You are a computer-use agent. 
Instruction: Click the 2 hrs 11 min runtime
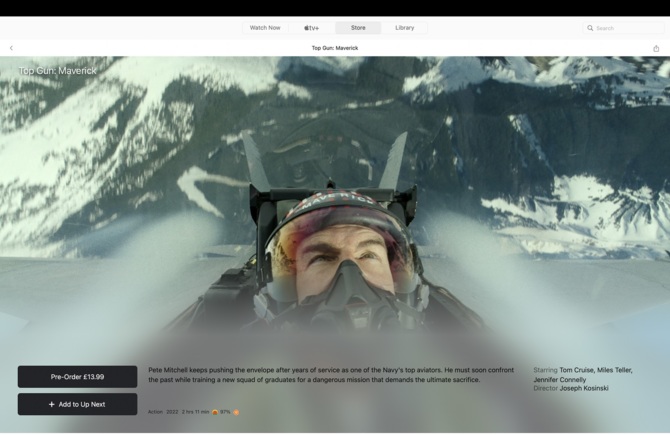tap(196, 412)
